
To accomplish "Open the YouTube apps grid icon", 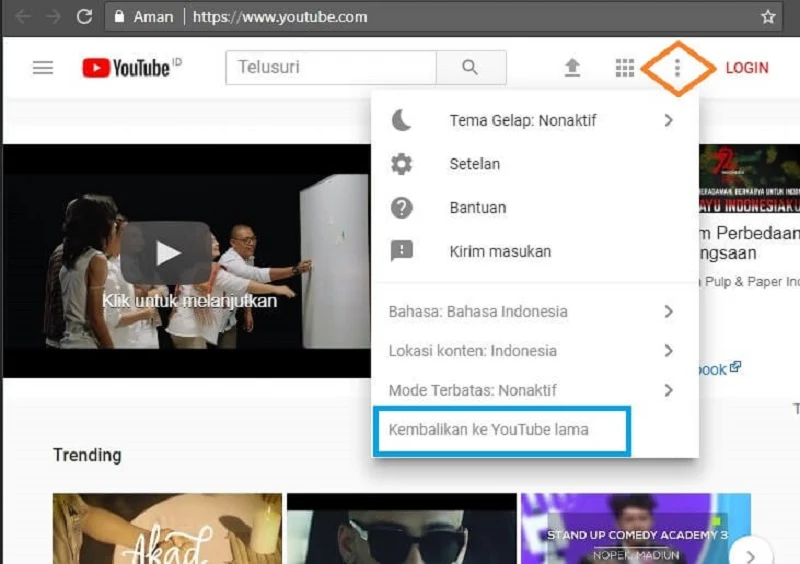I will (624, 67).
